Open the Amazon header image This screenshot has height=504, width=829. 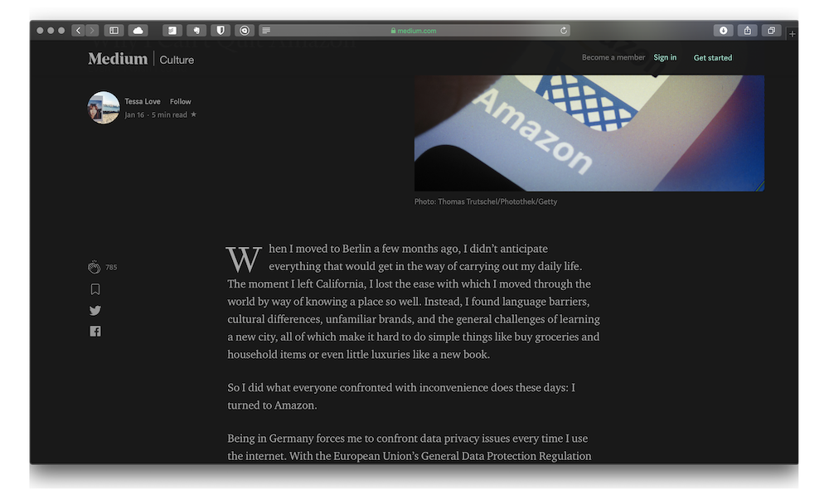pyautogui.click(x=589, y=133)
